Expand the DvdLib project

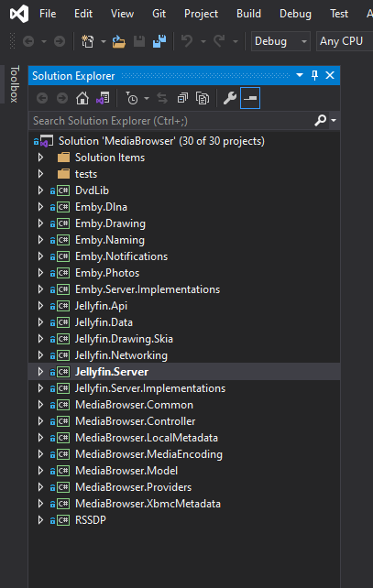click(x=41, y=191)
